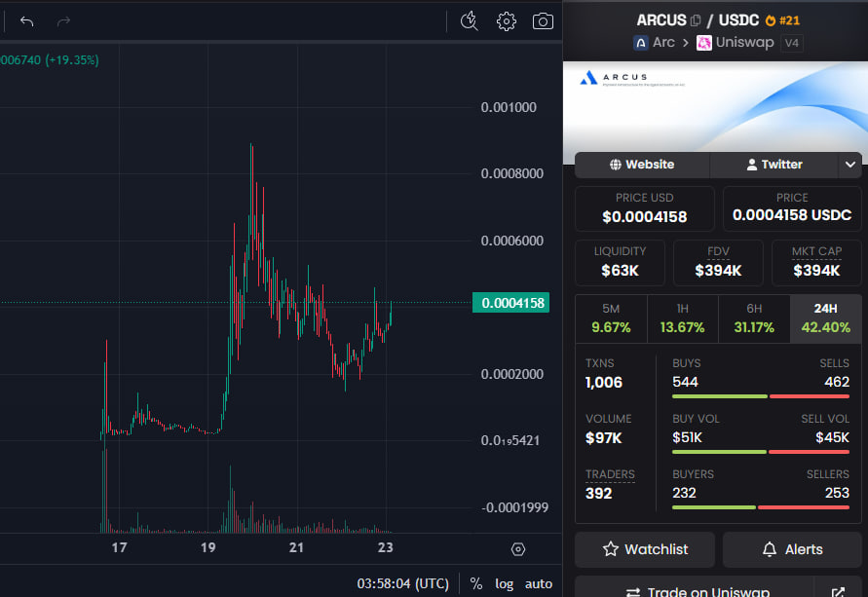Click the SELLS 462 value

837,383
